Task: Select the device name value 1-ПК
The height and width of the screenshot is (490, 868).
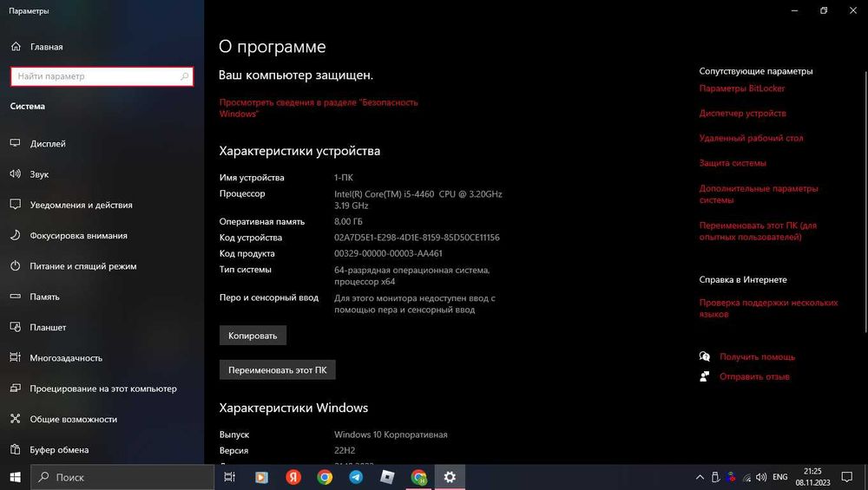Action: pos(343,178)
